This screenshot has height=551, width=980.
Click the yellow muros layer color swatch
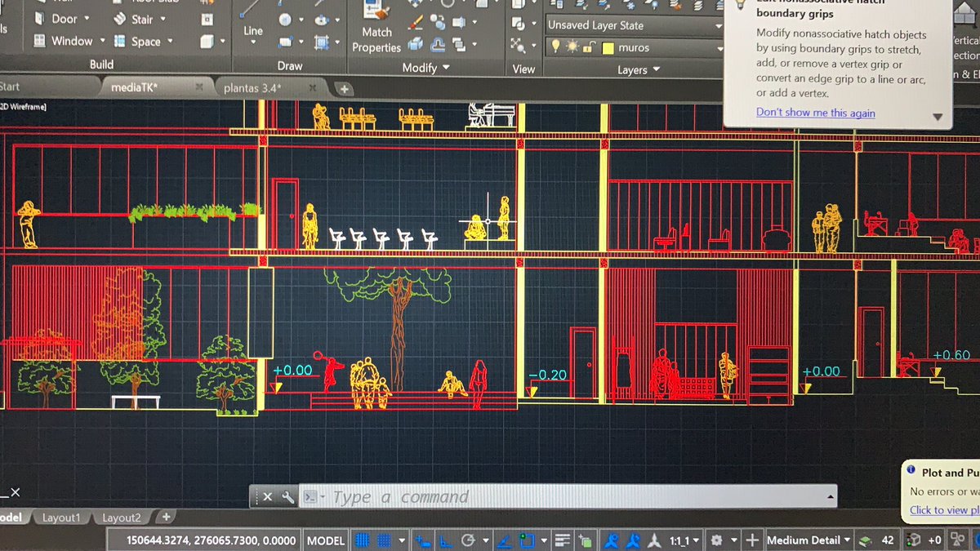608,48
